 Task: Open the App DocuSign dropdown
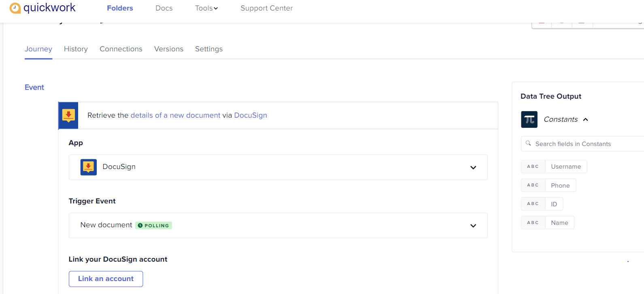pos(278,167)
